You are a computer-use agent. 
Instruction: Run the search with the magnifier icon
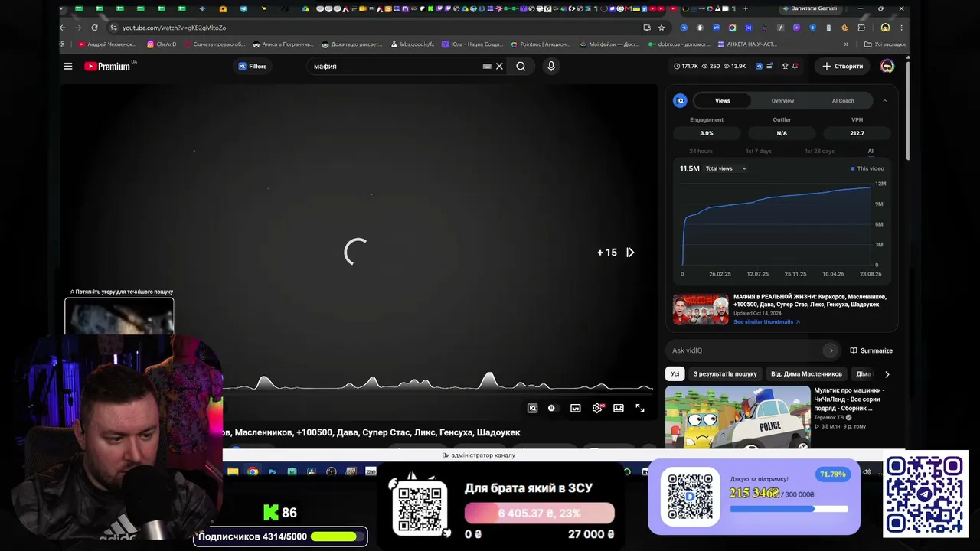[x=521, y=67]
